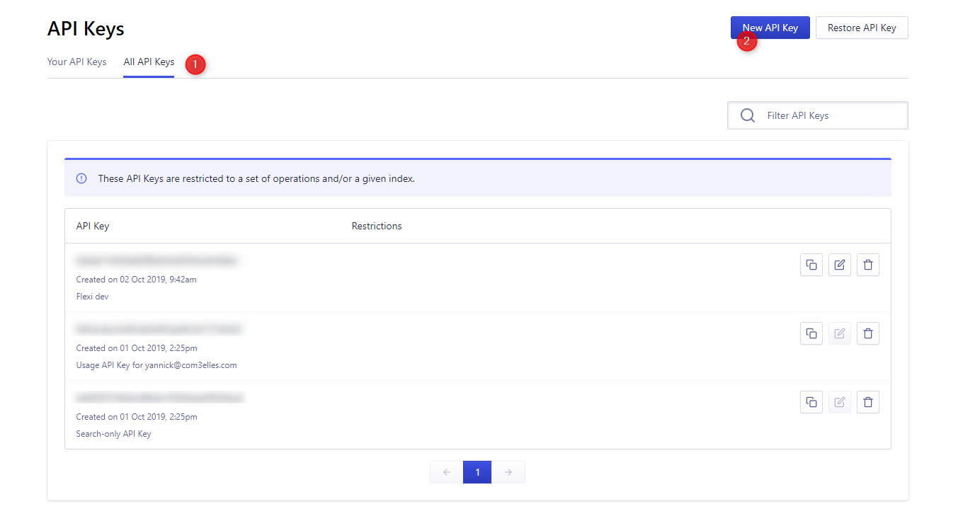Click the 'Search-only API Key' description

click(114, 434)
